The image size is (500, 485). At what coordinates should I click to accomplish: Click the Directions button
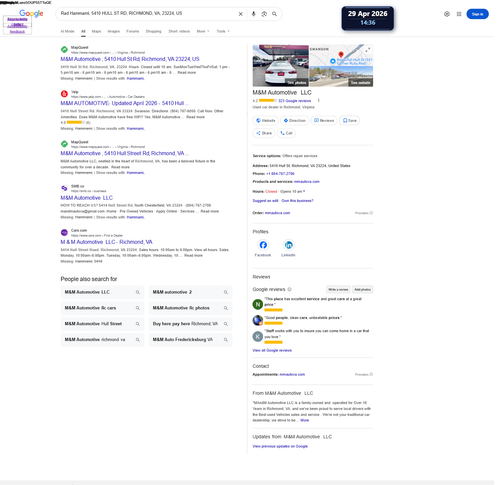click(x=295, y=121)
